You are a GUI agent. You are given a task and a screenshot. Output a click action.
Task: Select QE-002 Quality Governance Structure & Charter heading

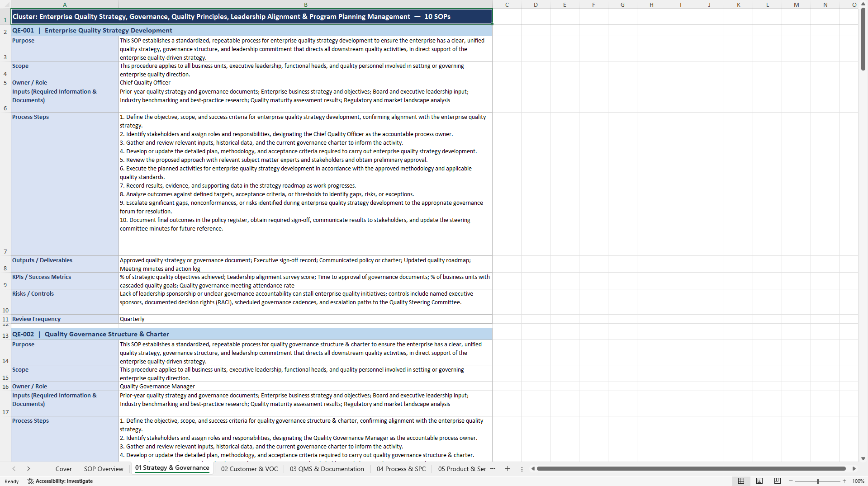pos(251,334)
